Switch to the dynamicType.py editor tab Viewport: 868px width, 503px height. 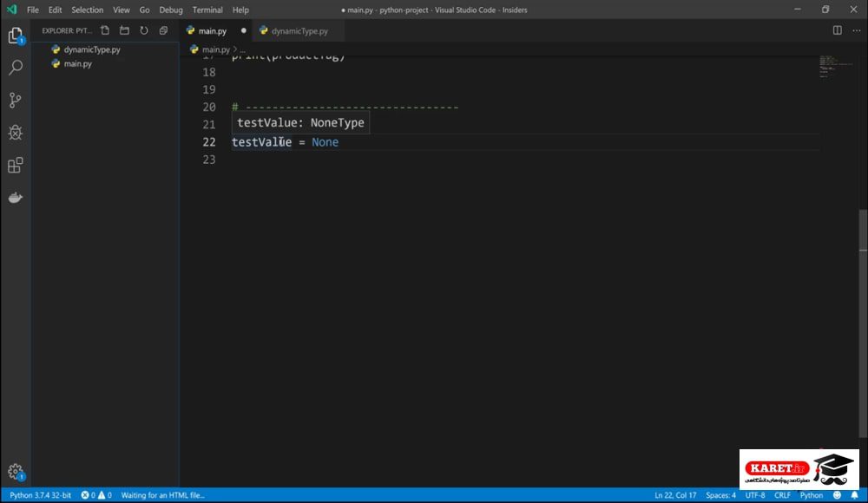coord(299,31)
